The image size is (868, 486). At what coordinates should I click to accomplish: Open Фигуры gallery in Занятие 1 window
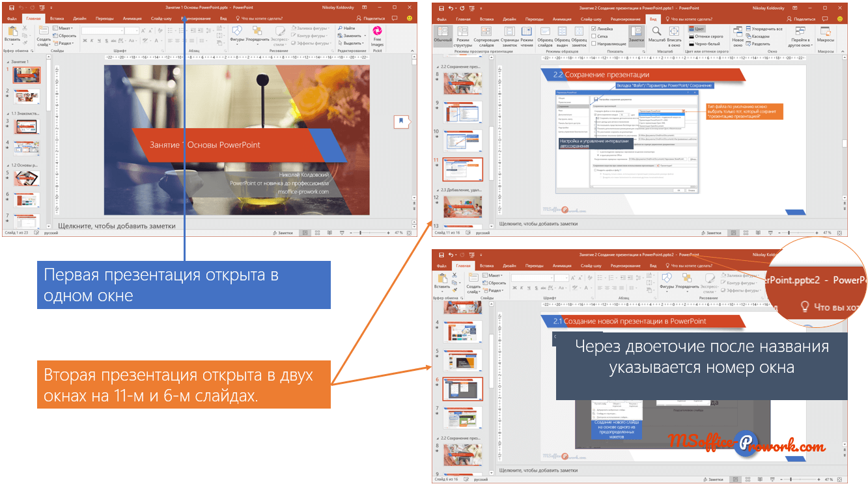(237, 34)
